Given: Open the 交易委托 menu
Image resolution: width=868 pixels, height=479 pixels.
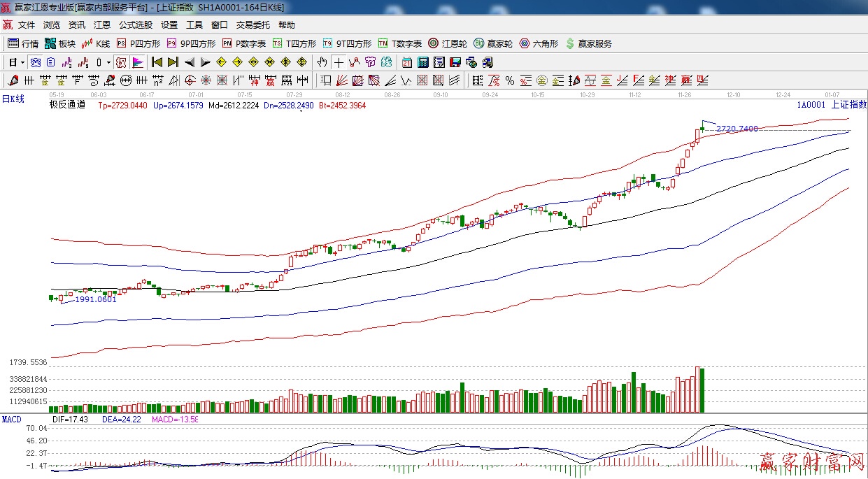Looking at the screenshot, I should click(x=252, y=25).
